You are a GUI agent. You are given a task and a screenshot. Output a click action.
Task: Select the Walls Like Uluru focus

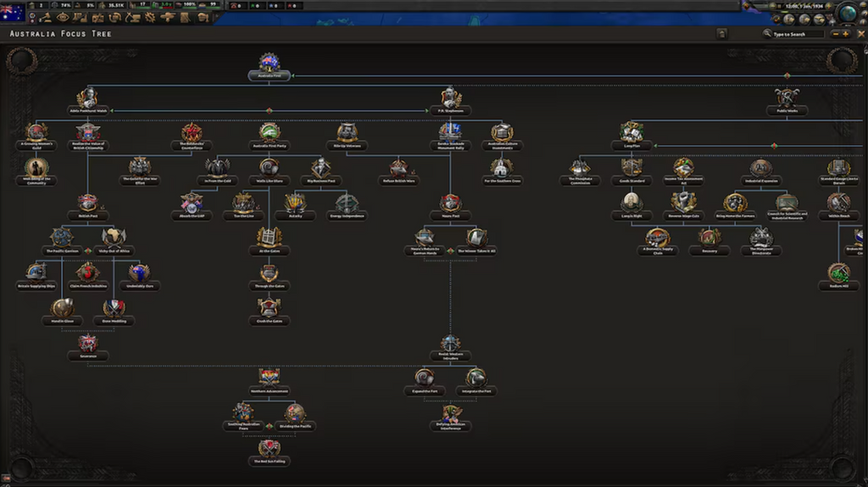[x=269, y=172]
